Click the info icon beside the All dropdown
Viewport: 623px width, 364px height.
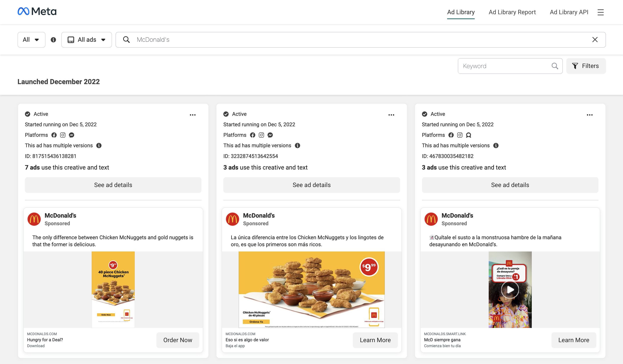[53, 40]
